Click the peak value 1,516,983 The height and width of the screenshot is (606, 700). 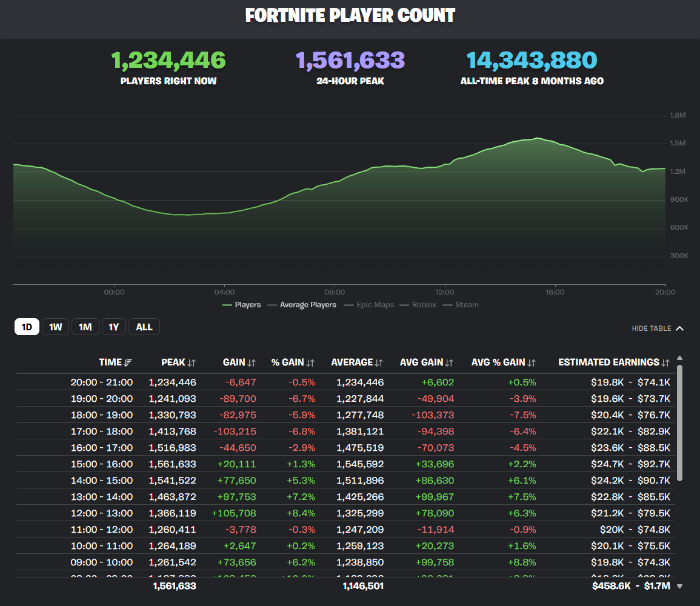(x=172, y=448)
